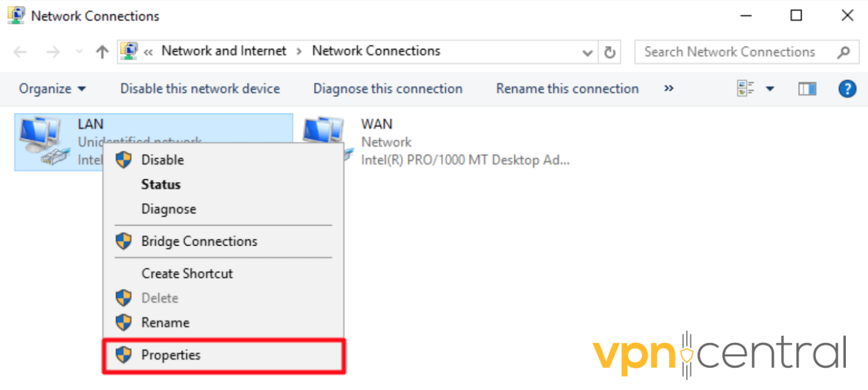This screenshot has width=868, height=390.
Task: Show the preview pane
Action: (x=807, y=88)
